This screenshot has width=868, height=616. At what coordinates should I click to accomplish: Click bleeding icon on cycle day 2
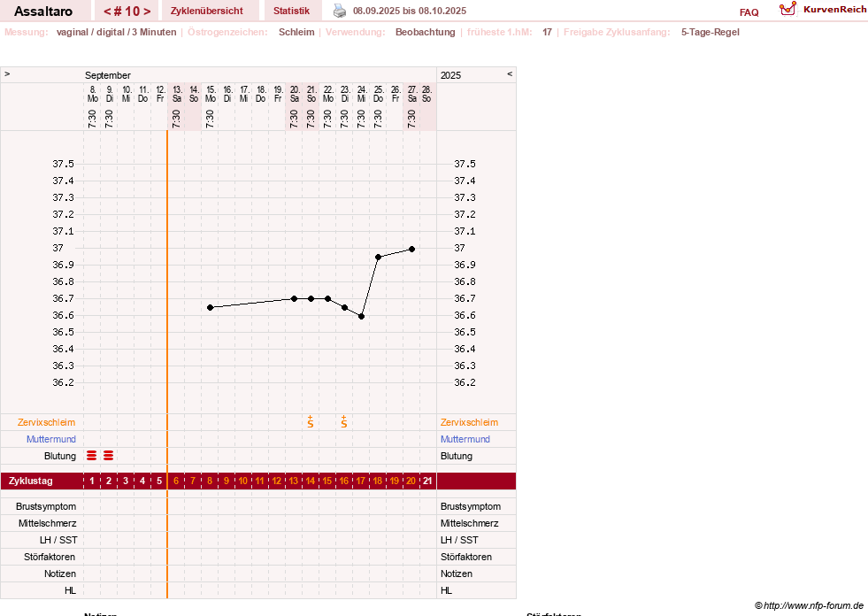click(x=109, y=456)
